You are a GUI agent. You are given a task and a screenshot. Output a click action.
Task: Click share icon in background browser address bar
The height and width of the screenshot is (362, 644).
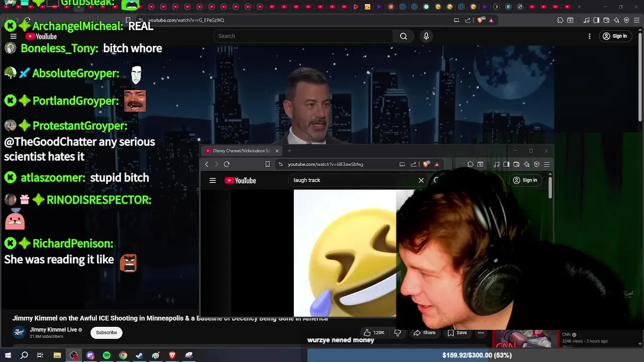coord(468,20)
